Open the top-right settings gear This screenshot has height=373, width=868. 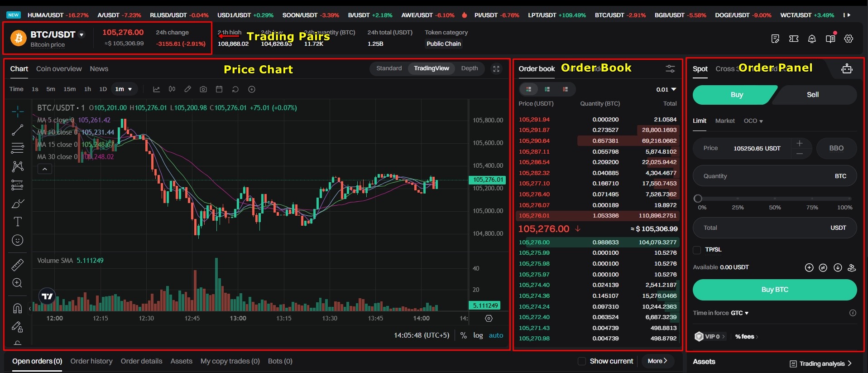click(x=849, y=39)
